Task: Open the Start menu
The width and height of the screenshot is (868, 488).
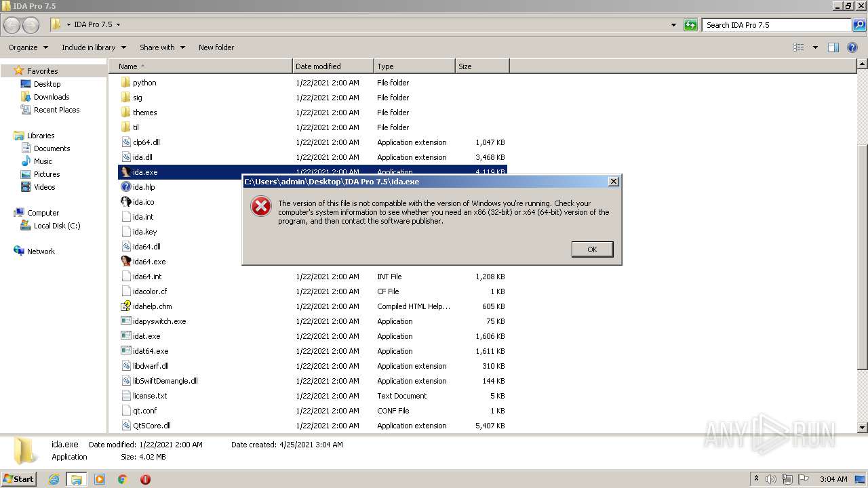Action: point(19,479)
